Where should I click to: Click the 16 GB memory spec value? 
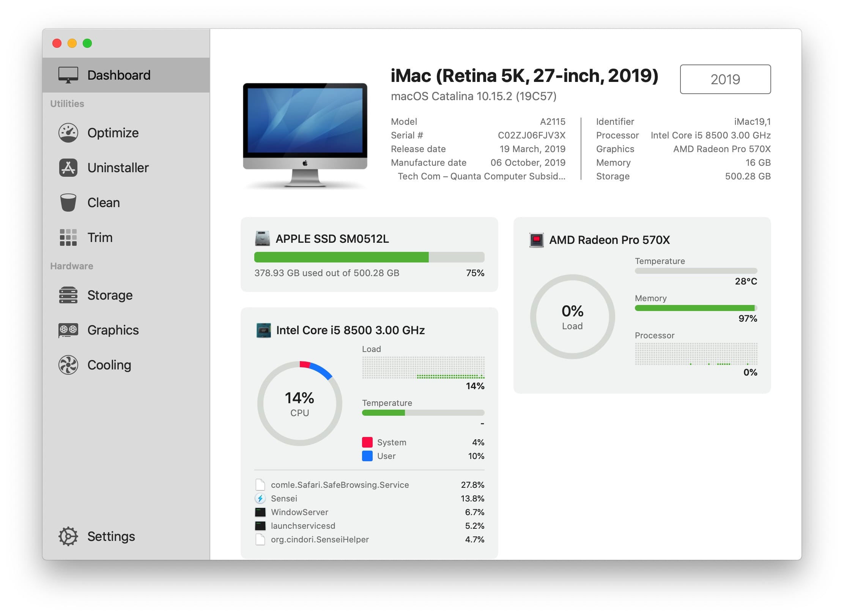point(758,163)
